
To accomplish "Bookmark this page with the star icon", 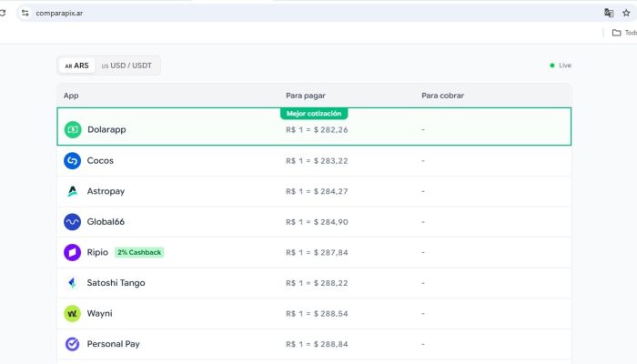I will pyautogui.click(x=626, y=13).
